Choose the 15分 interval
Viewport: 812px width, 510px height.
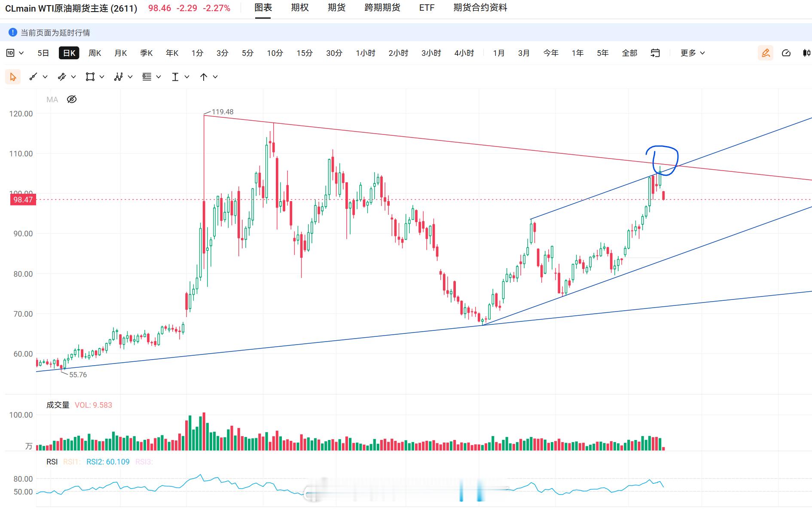click(305, 53)
